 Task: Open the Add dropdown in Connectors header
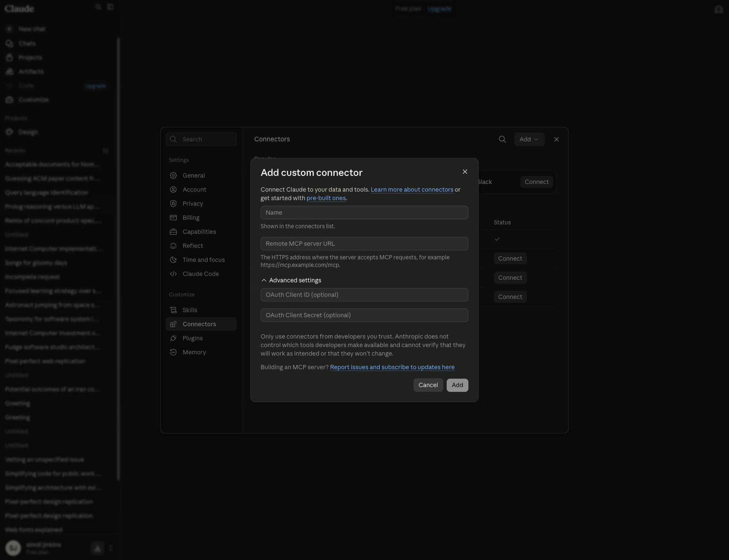pyautogui.click(x=529, y=139)
